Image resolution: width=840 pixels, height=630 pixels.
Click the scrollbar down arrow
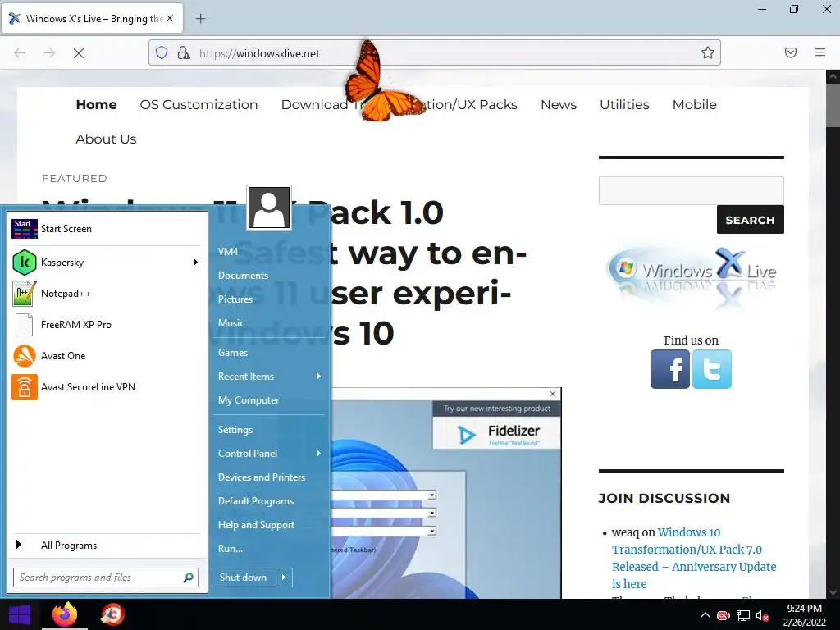(x=833, y=592)
